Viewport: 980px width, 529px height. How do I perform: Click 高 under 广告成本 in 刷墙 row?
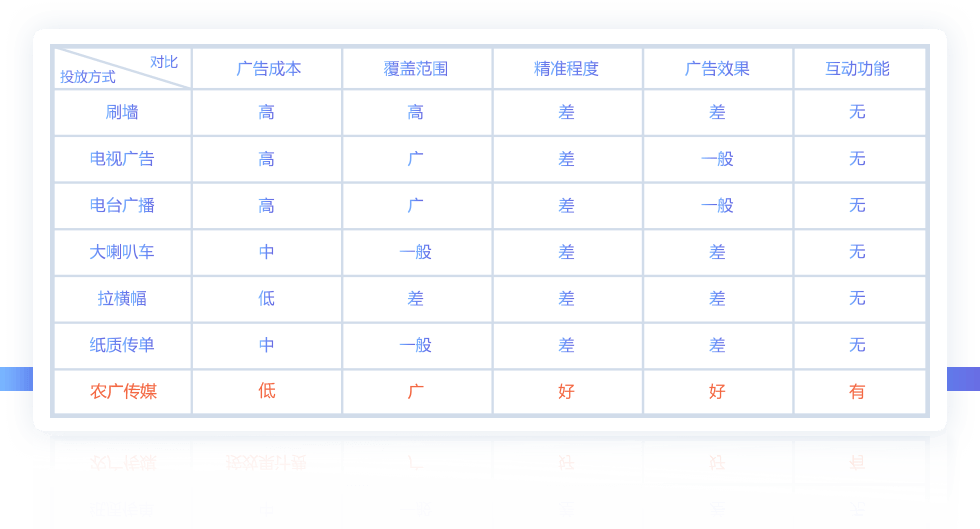coord(266,113)
